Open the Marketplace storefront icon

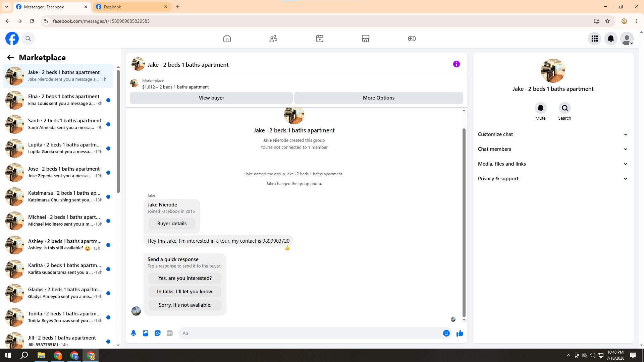(366, 39)
